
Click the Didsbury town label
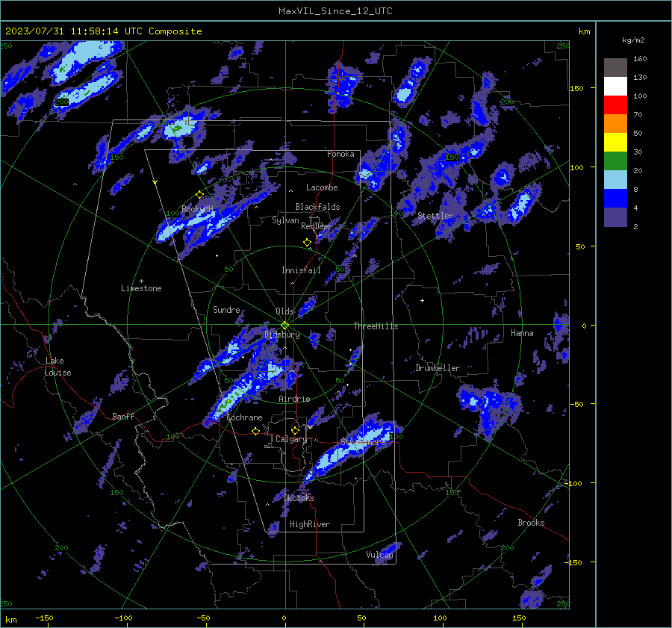coord(281,335)
